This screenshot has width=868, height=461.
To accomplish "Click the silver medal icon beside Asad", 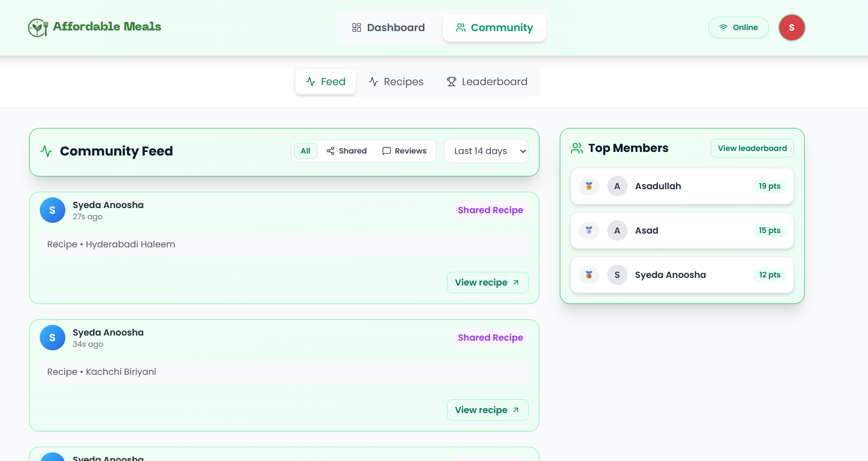I will (x=589, y=231).
